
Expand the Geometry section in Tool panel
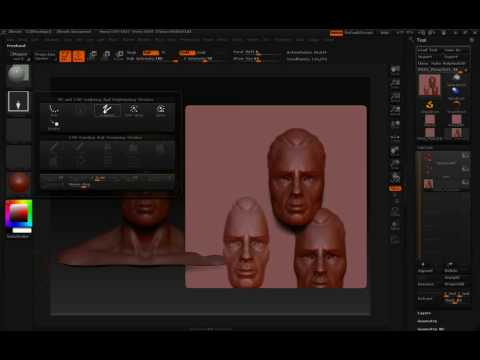427,321
